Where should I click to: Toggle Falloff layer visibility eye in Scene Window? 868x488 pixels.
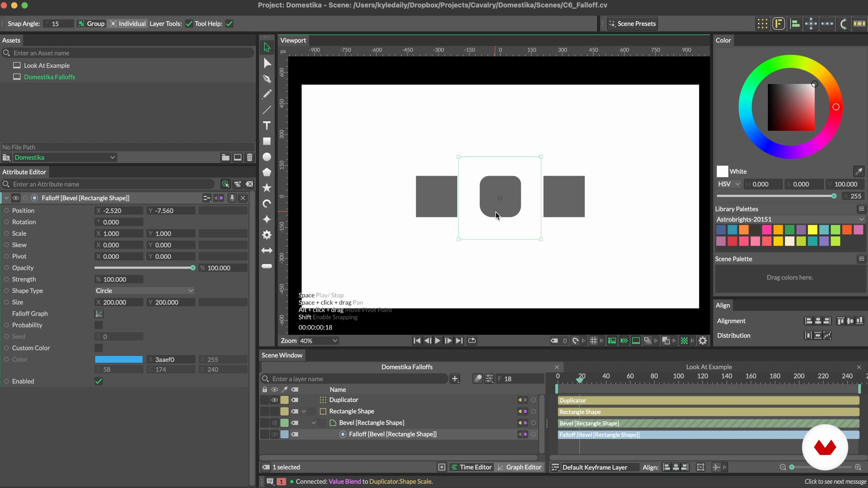(x=275, y=434)
